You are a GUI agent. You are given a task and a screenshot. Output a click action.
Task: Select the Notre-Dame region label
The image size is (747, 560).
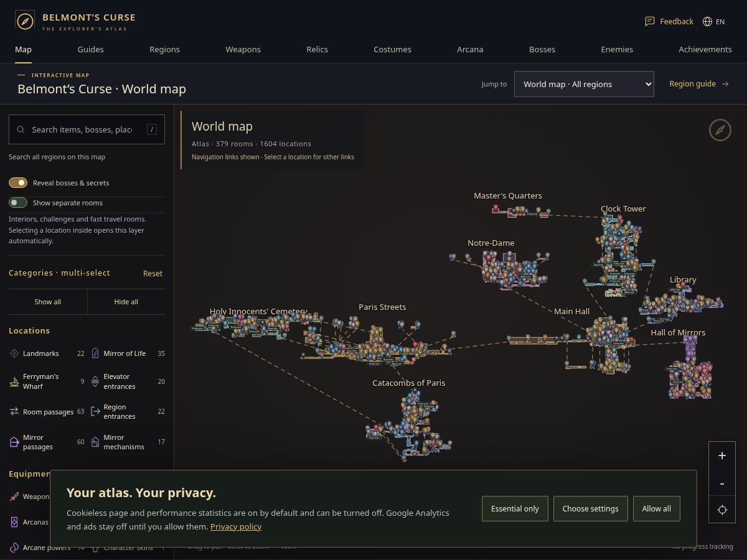coord(491,243)
